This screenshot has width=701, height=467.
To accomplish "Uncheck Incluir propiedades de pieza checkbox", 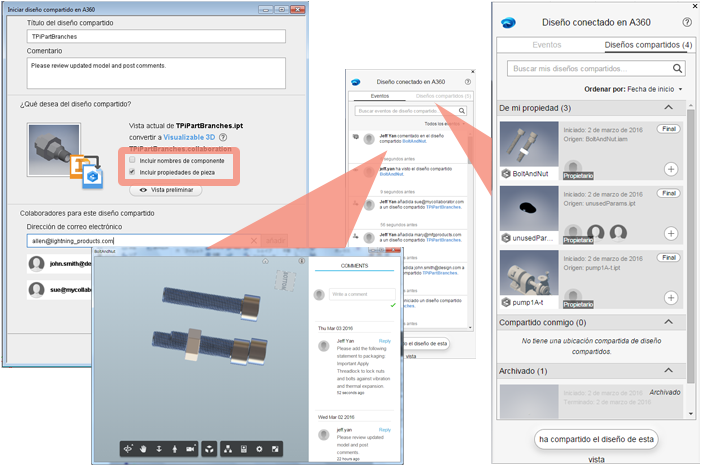I will [x=132, y=172].
